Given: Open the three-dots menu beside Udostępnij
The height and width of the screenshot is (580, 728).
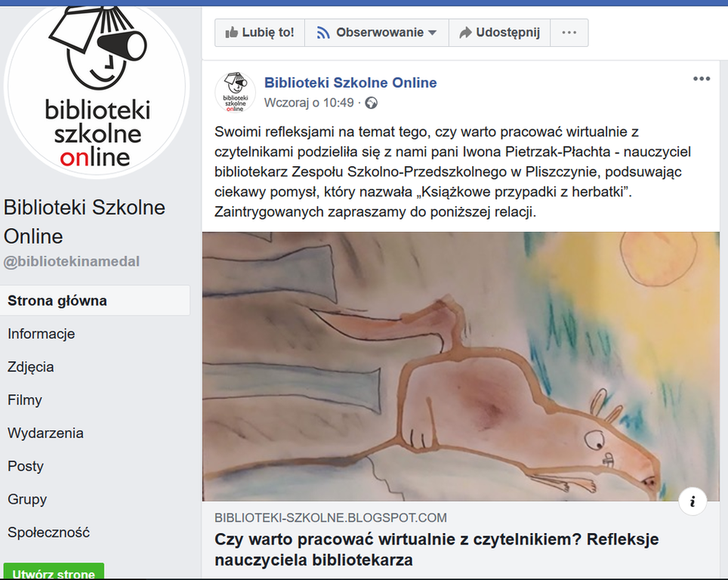Looking at the screenshot, I should (569, 32).
